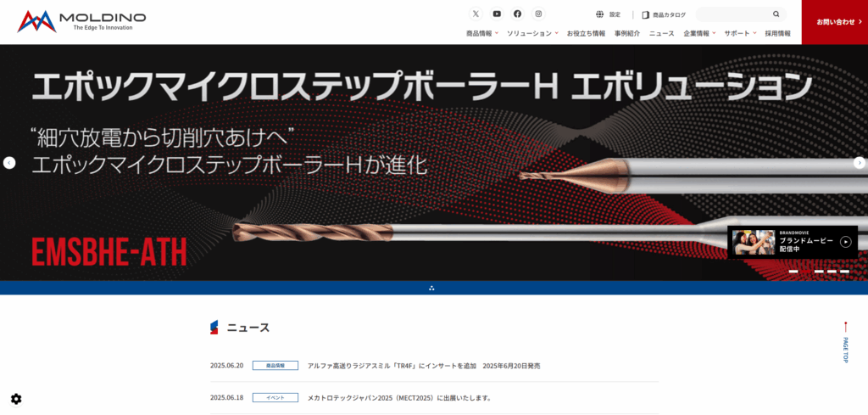868x415 pixels.
Task: Show previous slide with left arrow
Action: pos(9,163)
